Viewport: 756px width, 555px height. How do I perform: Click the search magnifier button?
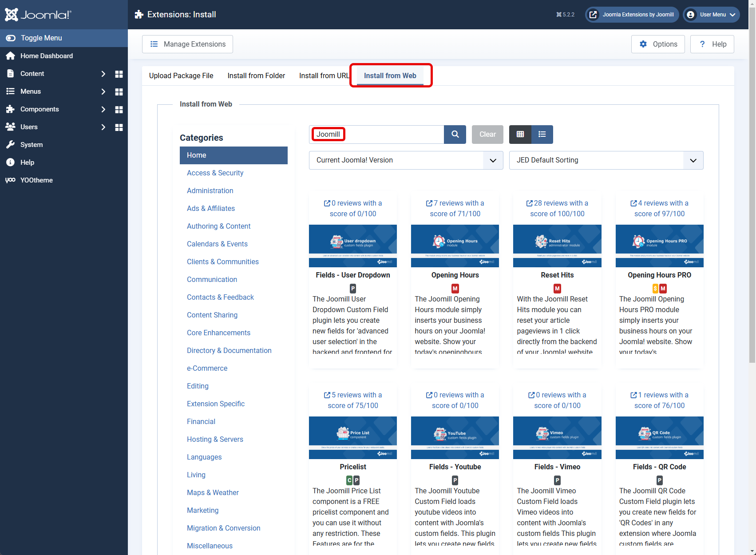point(455,135)
